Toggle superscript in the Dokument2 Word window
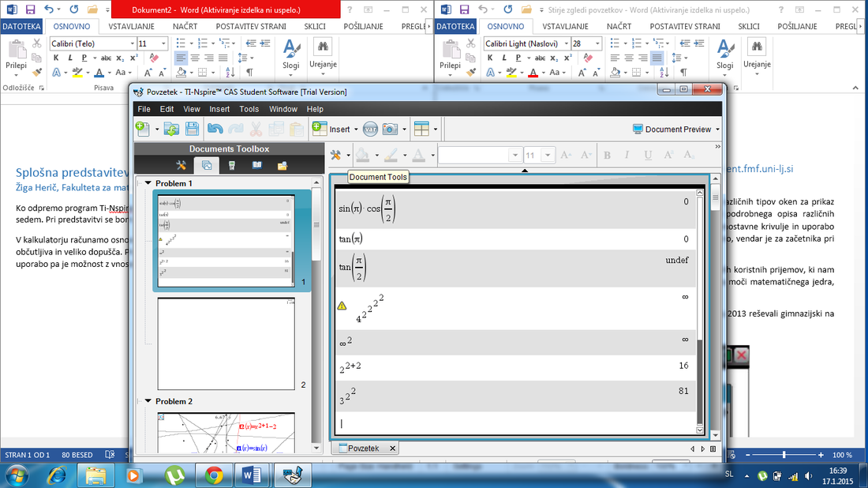This screenshot has height=488, width=868. pos(134,58)
